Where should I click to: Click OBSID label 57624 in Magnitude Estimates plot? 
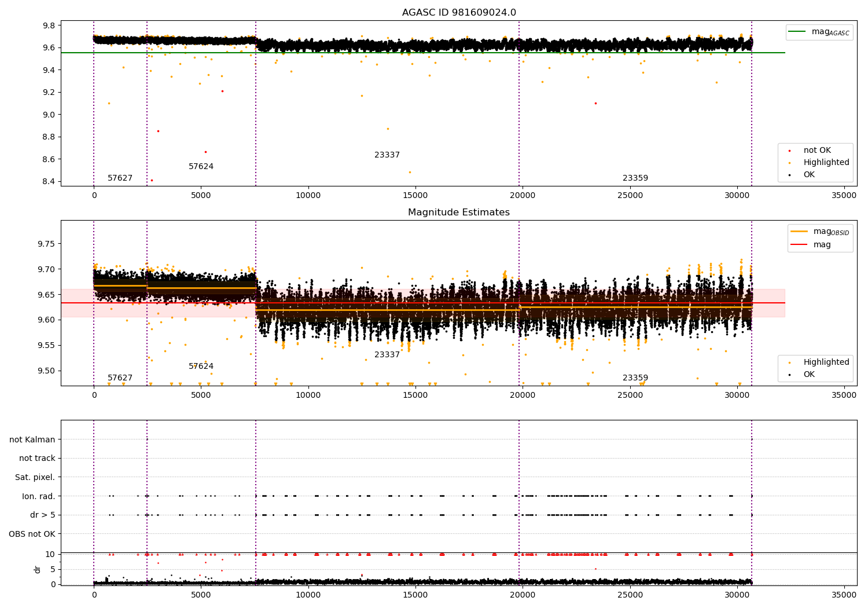click(x=201, y=367)
